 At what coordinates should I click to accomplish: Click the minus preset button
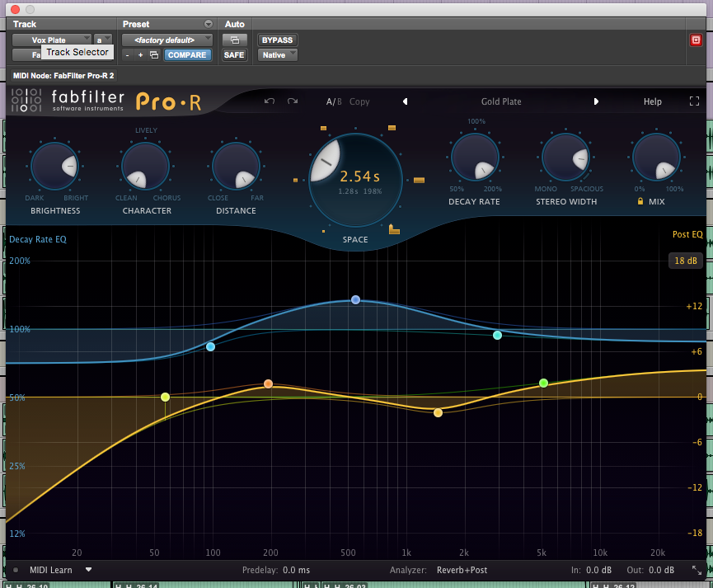pyautogui.click(x=127, y=55)
